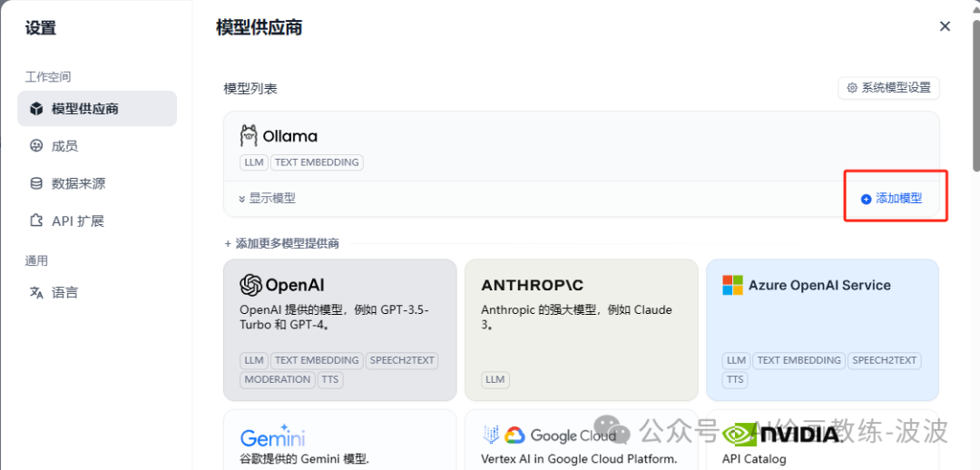This screenshot has width=980, height=470.
Task: Select the OpenAI provider card
Action: point(340,330)
